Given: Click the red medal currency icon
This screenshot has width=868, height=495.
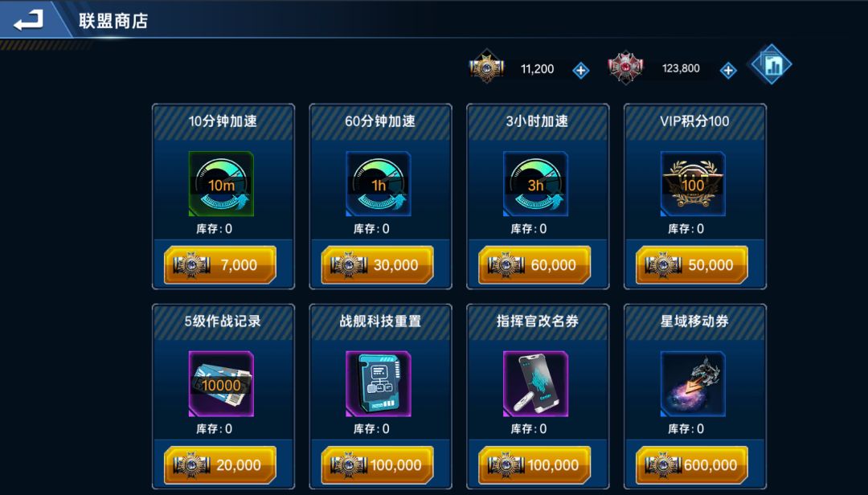Looking at the screenshot, I should (625, 68).
